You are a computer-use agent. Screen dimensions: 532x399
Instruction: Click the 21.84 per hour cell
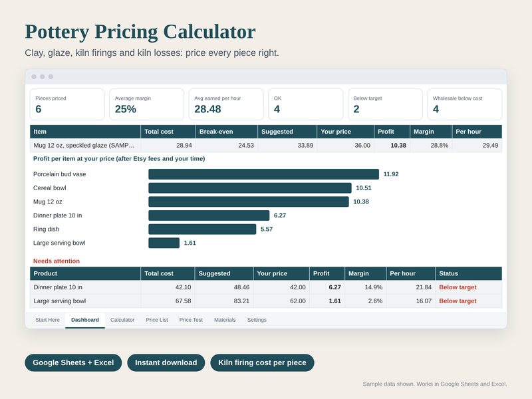[410, 287]
